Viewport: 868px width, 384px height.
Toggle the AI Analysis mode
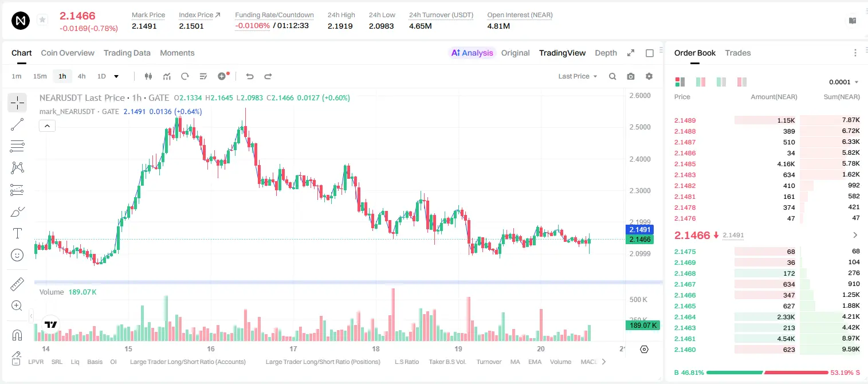[472, 53]
